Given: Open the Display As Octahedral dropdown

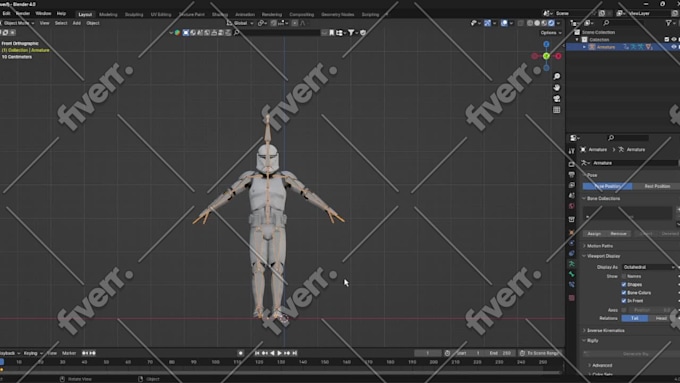Looking at the screenshot, I should tap(648, 267).
